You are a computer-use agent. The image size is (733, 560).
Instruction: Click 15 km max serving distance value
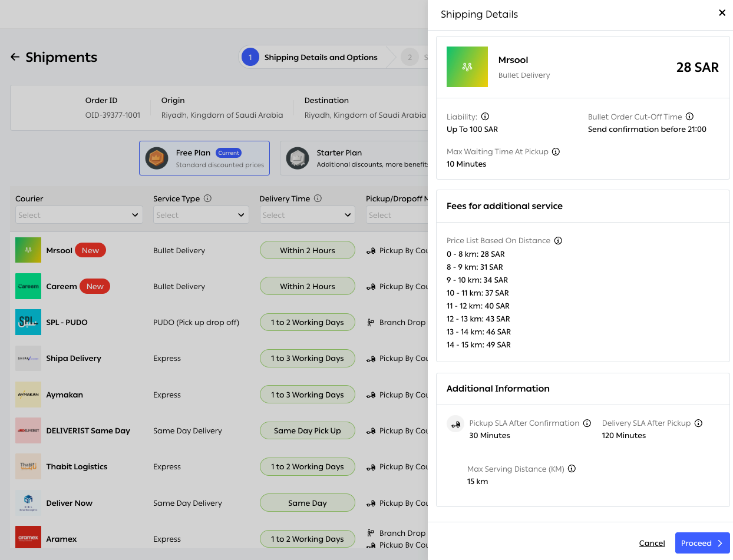click(477, 481)
